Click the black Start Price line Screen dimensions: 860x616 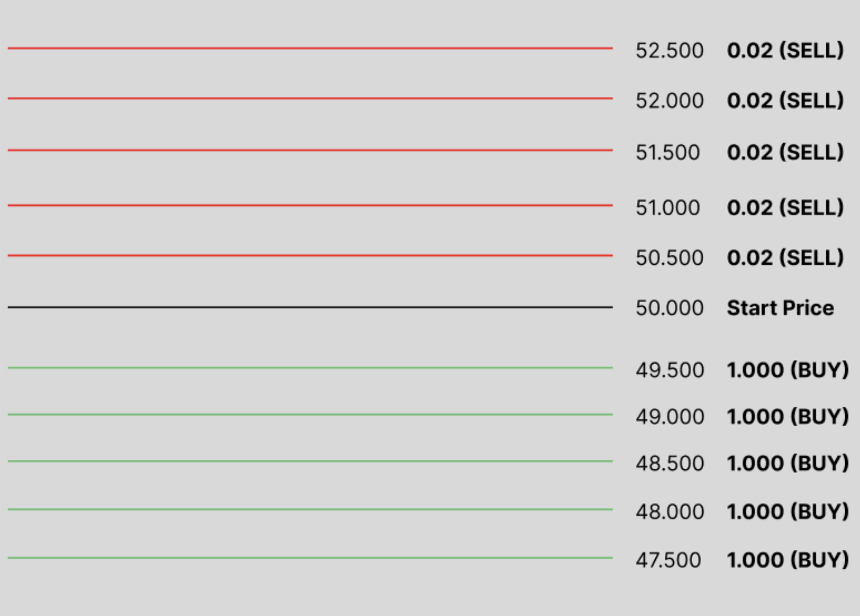tap(310, 307)
